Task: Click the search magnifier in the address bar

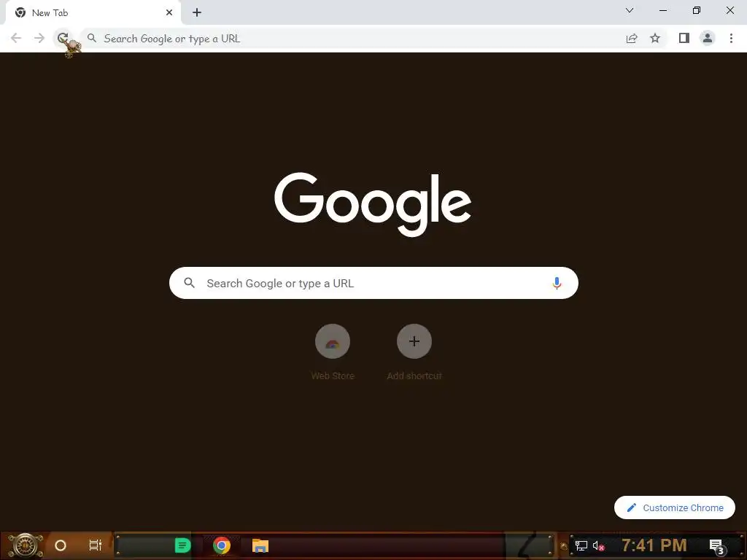Action: [x=92, y=38]
